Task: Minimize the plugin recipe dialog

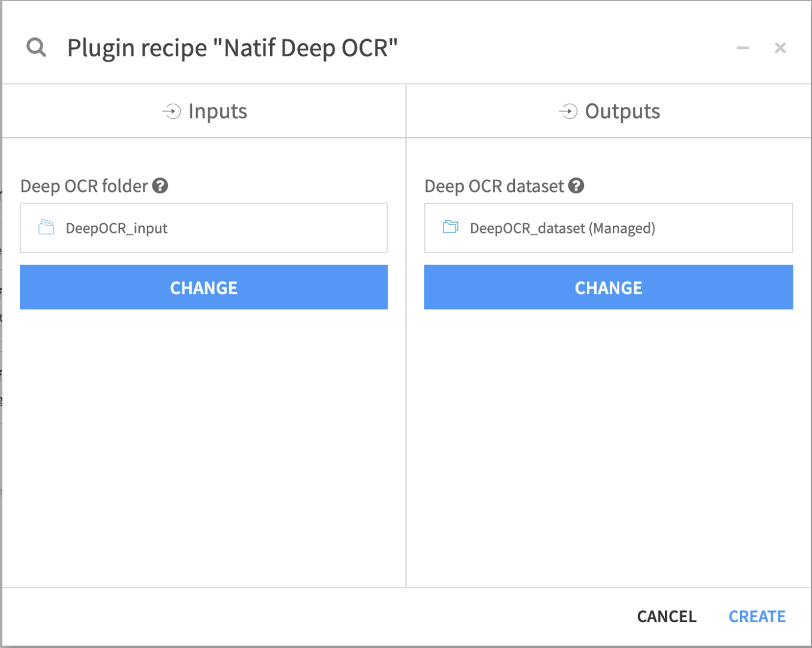Action: pos(742,48)
